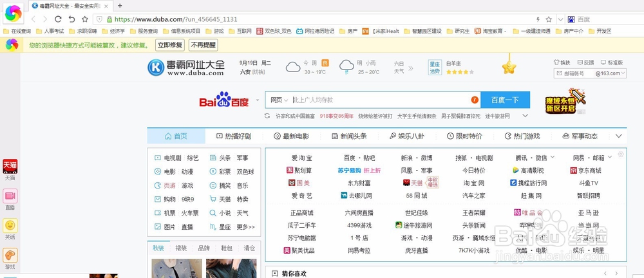
Task: Click the browser back arrow
Action: click(x=33, y=19)
